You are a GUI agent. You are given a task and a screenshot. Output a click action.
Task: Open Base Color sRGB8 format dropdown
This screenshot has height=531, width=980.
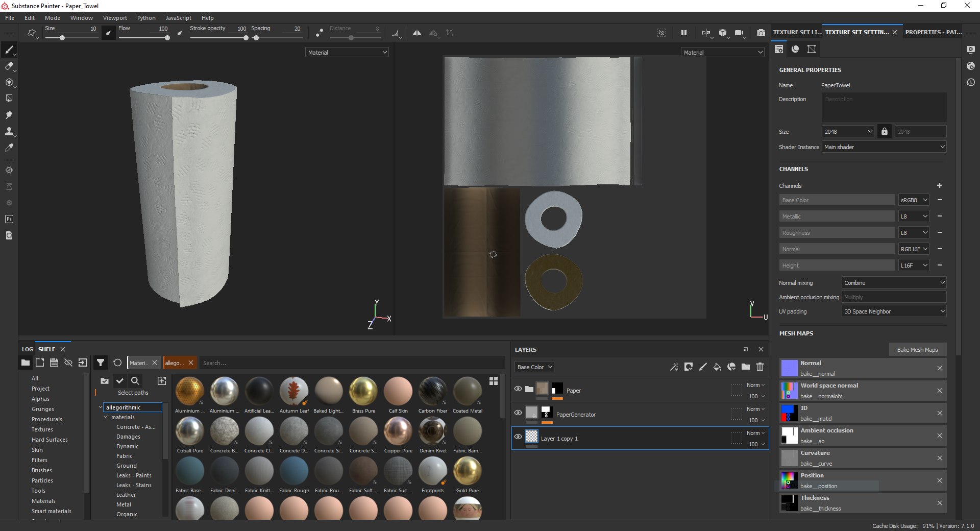[914, 200]
